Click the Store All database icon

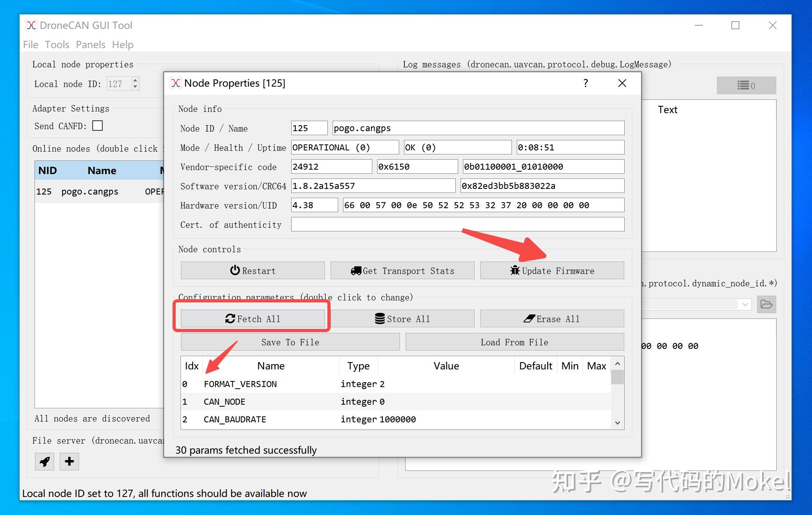(380, 318)
